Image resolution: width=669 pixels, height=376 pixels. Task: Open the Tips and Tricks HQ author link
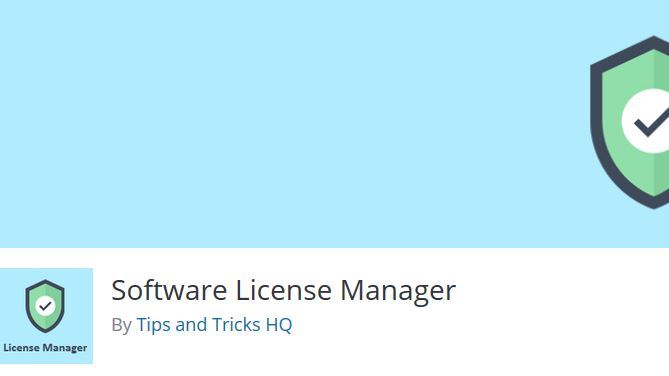coord(214,325)
